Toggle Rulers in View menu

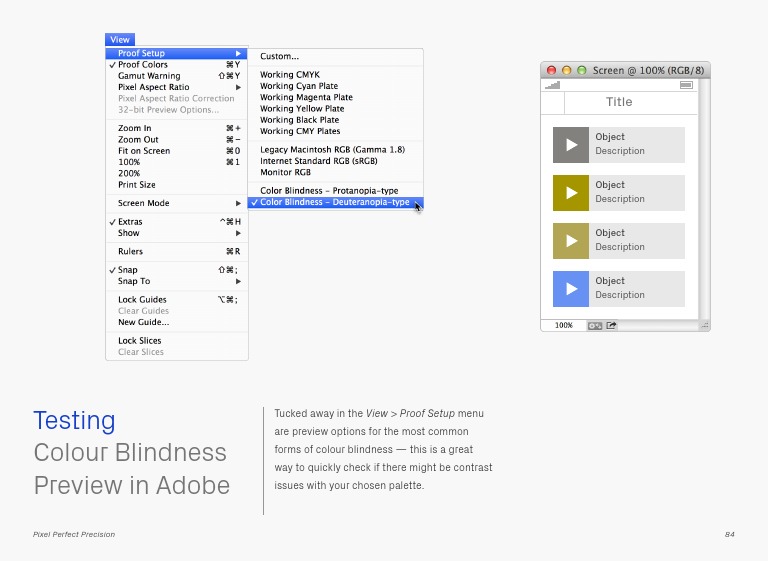pyautogui.click(x=176, y=252)
